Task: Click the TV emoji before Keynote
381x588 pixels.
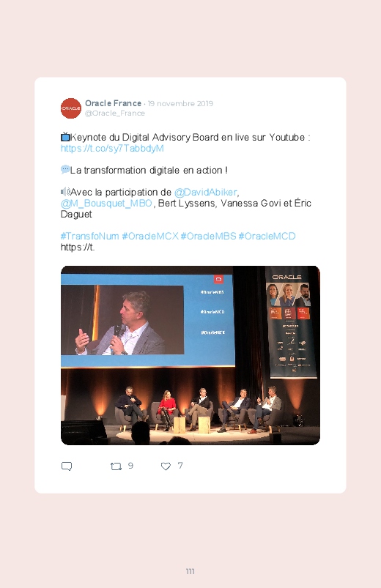Action: point(65,137)
